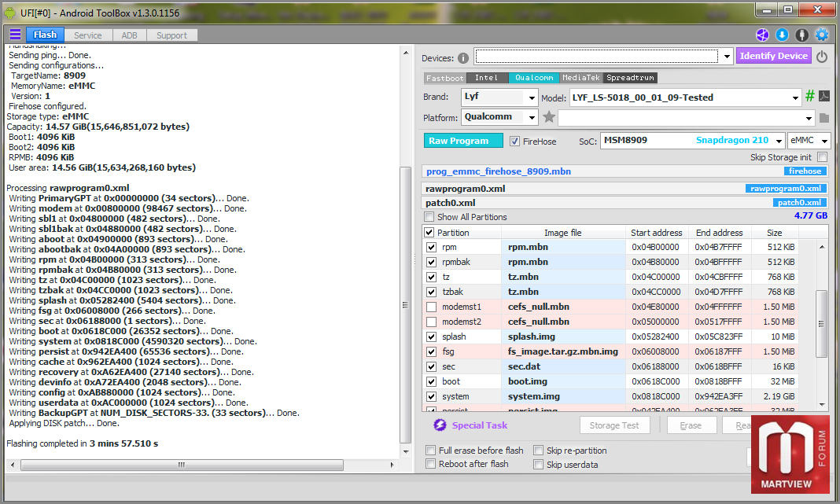Click the purple globe icon in top toolbar
This screenshot has height=504, width=840.
coord(762,35)
